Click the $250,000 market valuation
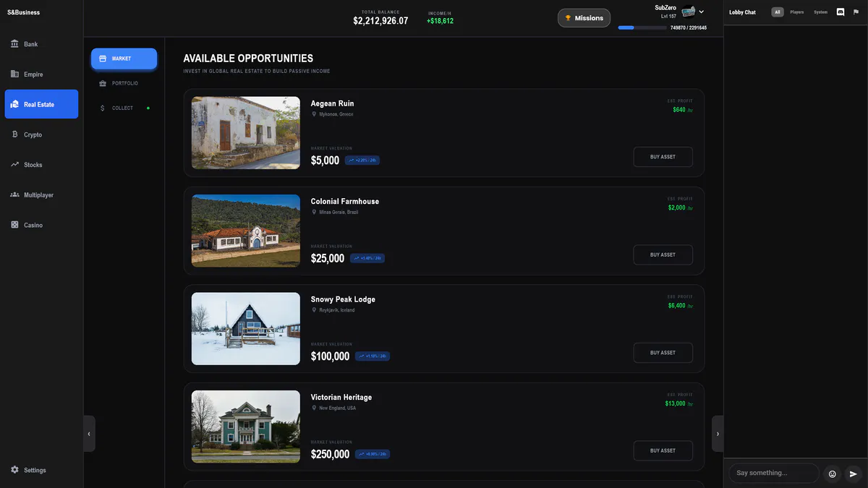Screen dimensions: 868x488 tap(330, 454)
